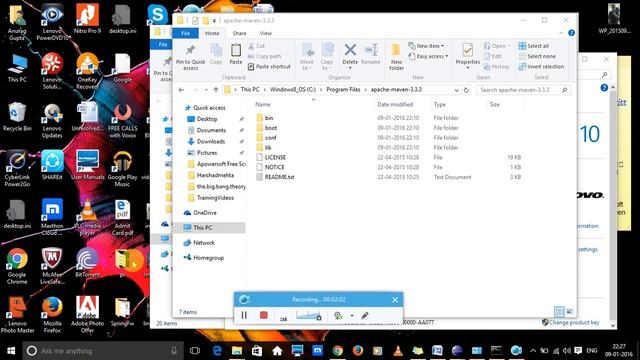Refresh the apache-maven folder view
This screenshot has width=640, height=360.
click(466, 90)
